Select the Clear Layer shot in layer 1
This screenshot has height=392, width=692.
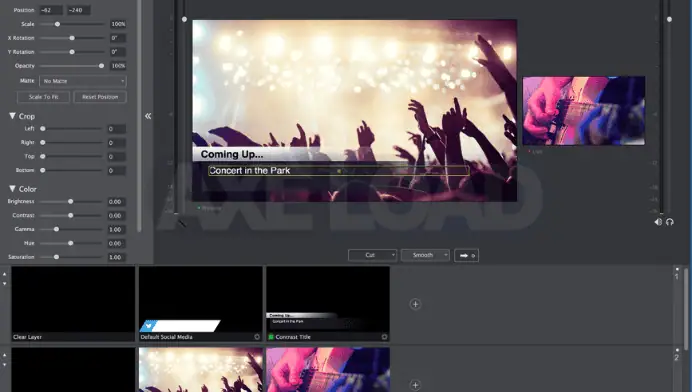click(x=73, y=304)
